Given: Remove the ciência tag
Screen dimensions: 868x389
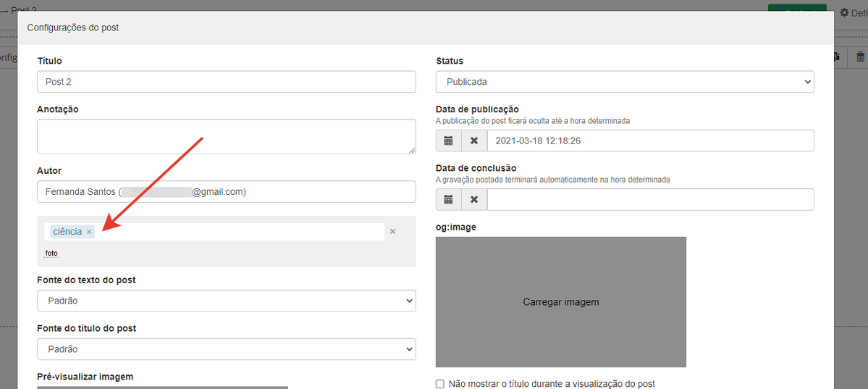Looking at the screenshot, I should (x=89, y=232).
